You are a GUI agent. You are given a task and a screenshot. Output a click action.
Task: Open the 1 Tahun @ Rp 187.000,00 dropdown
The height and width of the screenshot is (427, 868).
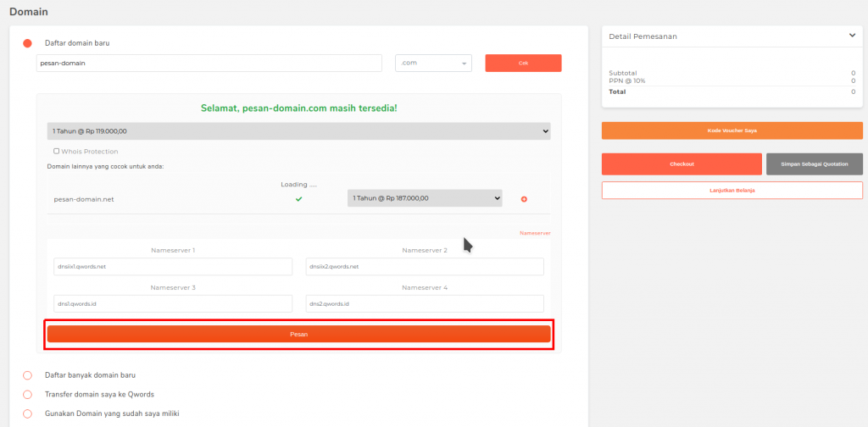pos(424,198)
